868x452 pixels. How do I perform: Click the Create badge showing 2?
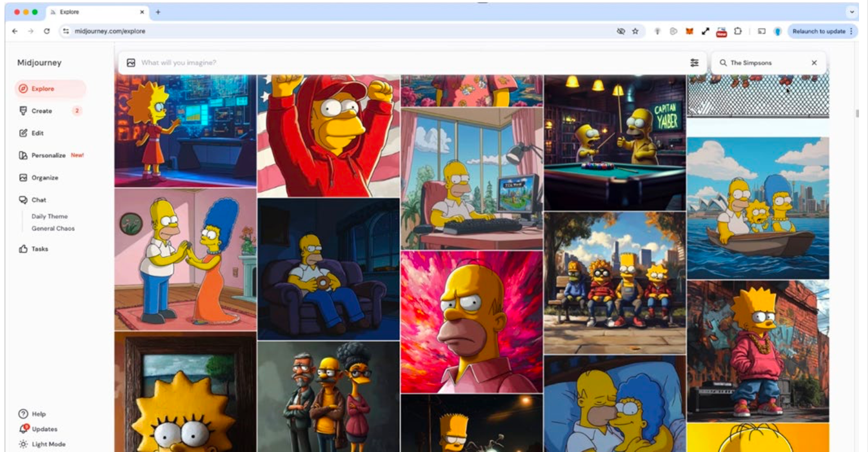click(77, 111)
